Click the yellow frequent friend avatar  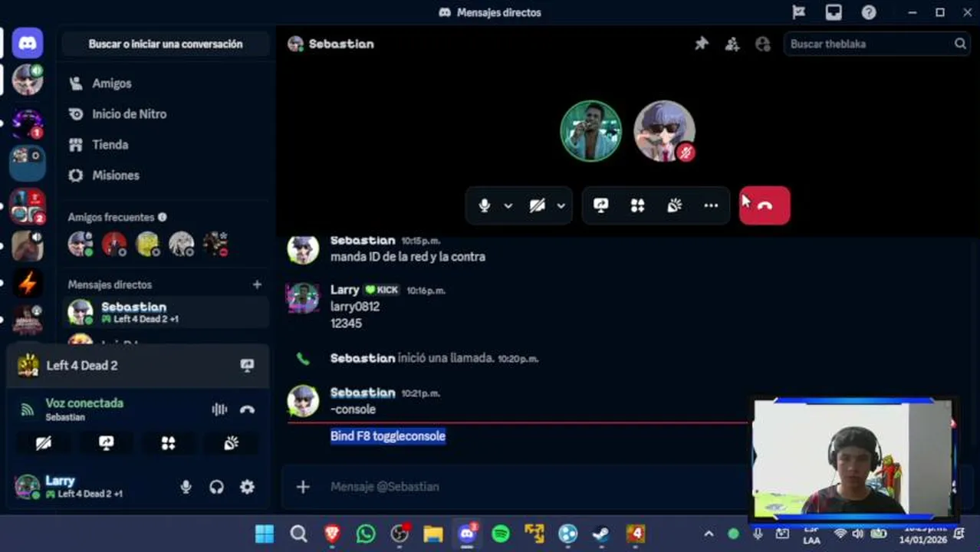click(x=147, y=244)
